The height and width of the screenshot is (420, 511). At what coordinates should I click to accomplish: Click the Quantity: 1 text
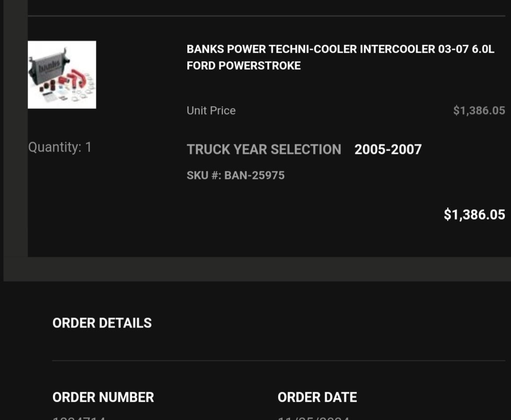tap(60, 147)
